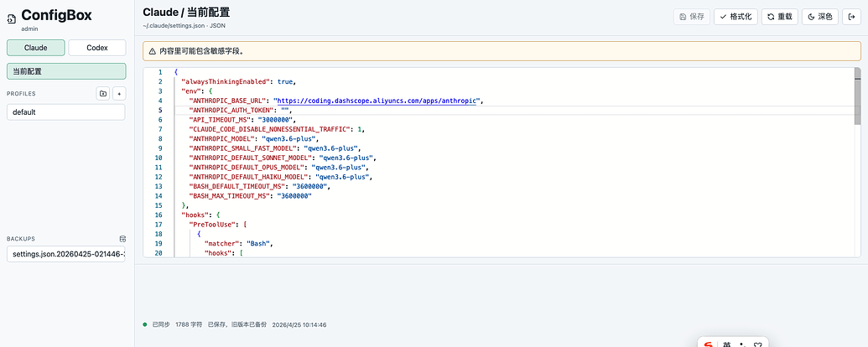Select the 当前配置 sidebar item
Viewport: 868px width, 347px height.
[66, 71]
